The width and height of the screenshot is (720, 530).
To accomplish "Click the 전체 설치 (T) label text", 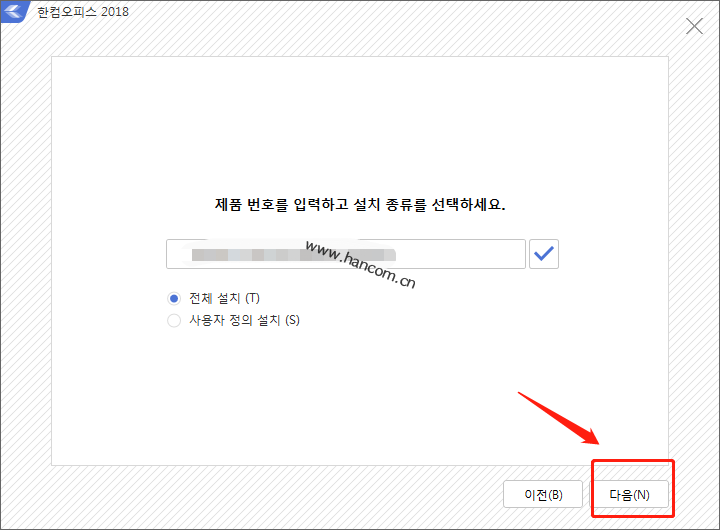I will click(223, 298).
